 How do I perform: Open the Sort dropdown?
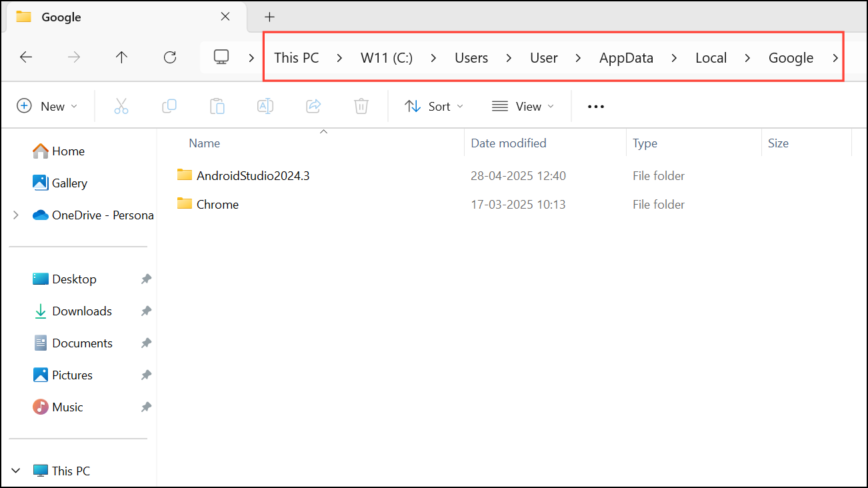[433, 106]
